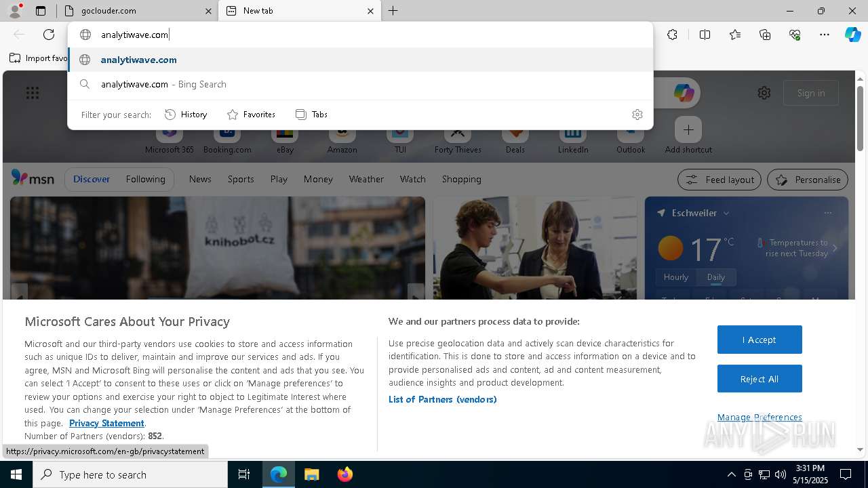
Task: Open the tab actions menu icon
Action: tap(41, 11)
